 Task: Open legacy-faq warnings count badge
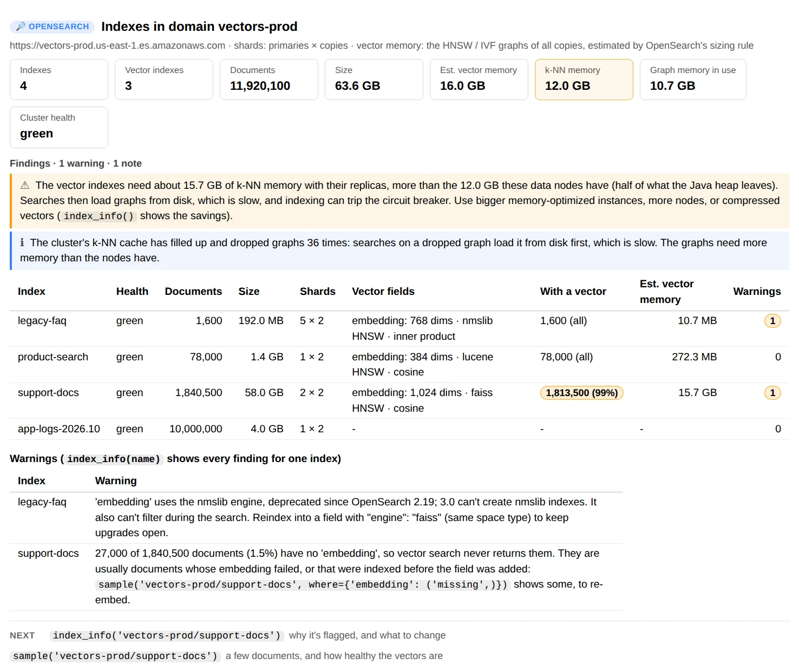click(x=772, y=321)
